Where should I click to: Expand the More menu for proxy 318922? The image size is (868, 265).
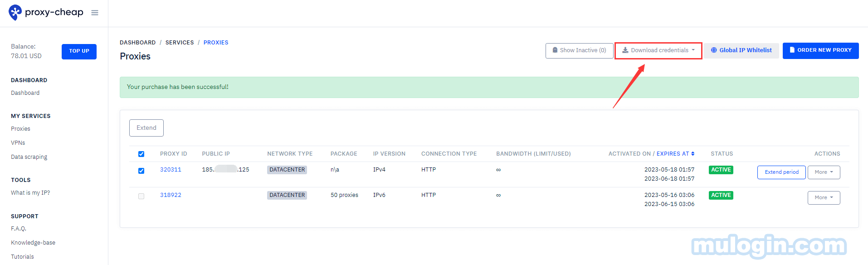pos(824,197)
